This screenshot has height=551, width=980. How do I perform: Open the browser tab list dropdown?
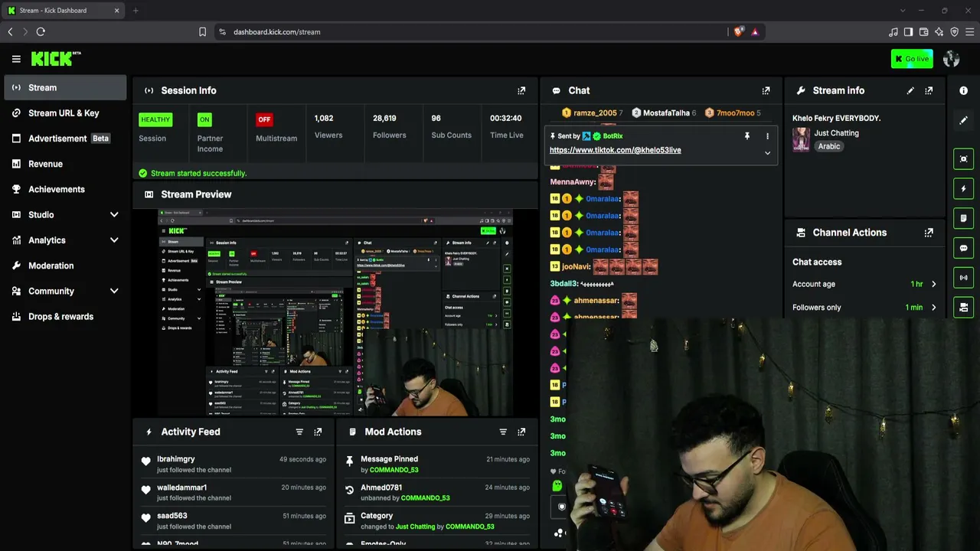902,11
